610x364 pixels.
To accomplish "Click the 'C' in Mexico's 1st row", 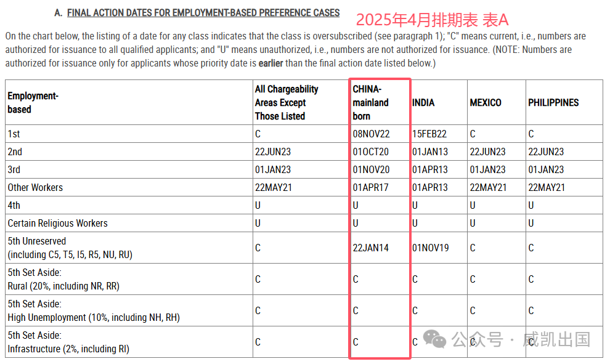I will (473, 134).
